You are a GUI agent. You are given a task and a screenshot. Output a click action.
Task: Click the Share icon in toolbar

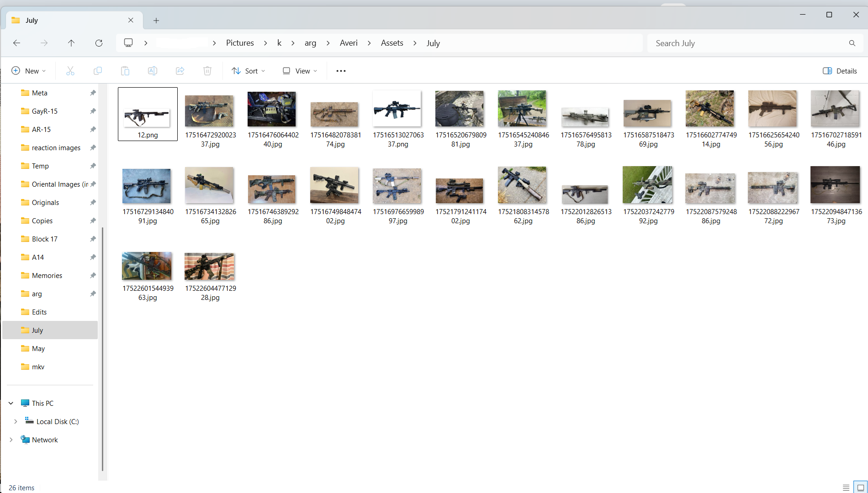pos(180,71)
